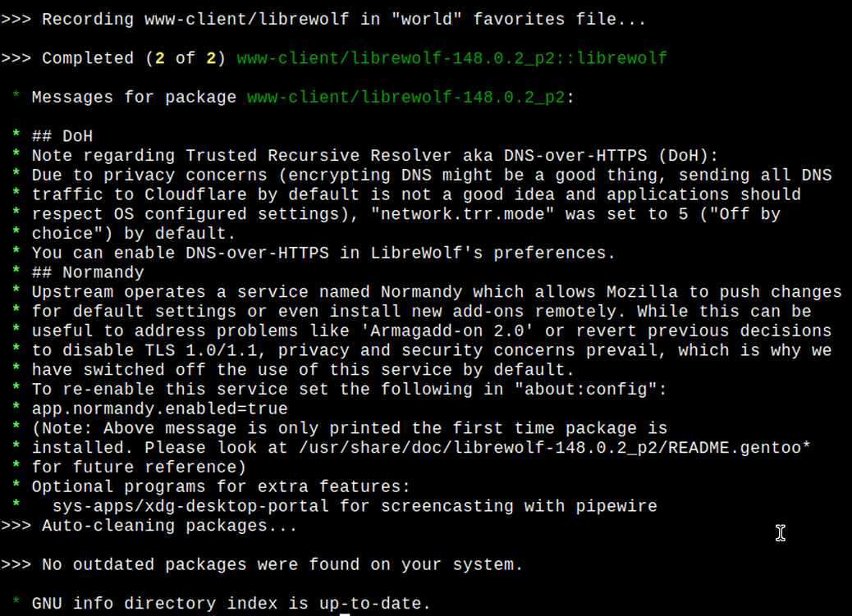Image resolution: width=852 pixels, height=616 pixels.
Task: Click 'GNU info directory index' status line
Action: tap(231, 604)
